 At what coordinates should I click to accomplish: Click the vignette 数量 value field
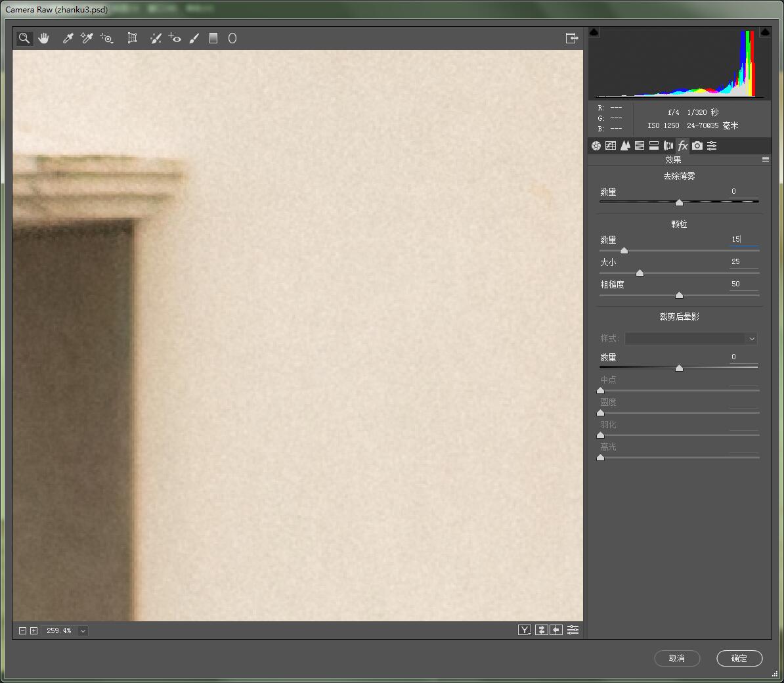click(743, 357)
